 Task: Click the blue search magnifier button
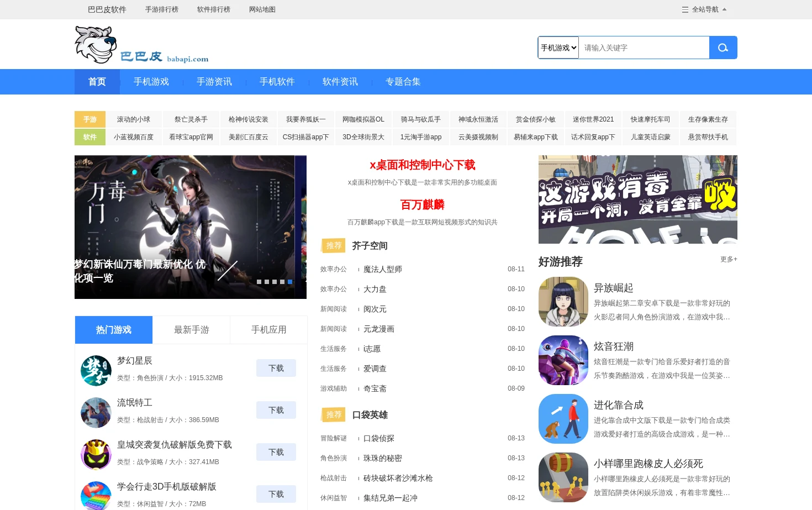[723, 48]
